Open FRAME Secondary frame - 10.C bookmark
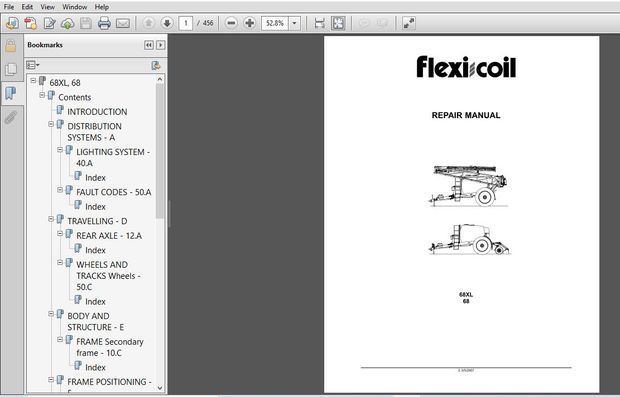Screen dimensions: 620x397 [110, 347]
